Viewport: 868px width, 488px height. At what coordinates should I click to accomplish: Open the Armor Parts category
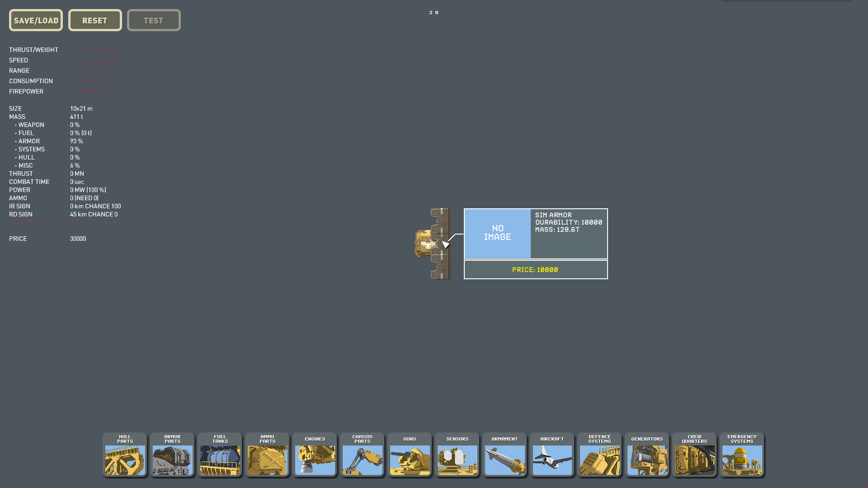(x=172, y=455)
